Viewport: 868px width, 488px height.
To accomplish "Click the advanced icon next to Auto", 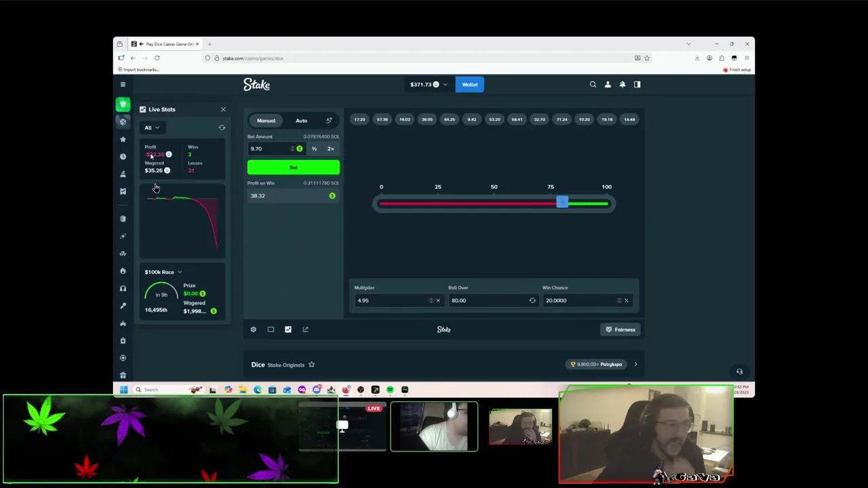I will point(329,121).
